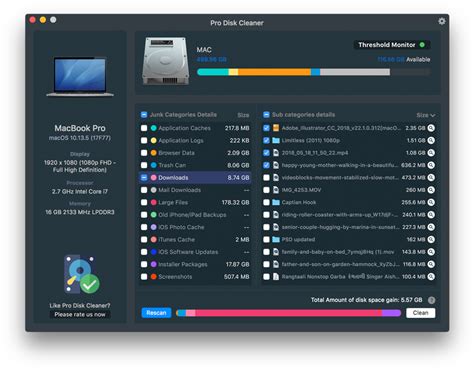Screen dimensions: 474x370
Task: Click magnifier icon for IMG_4253.MOV
Action: coord(431,190)
